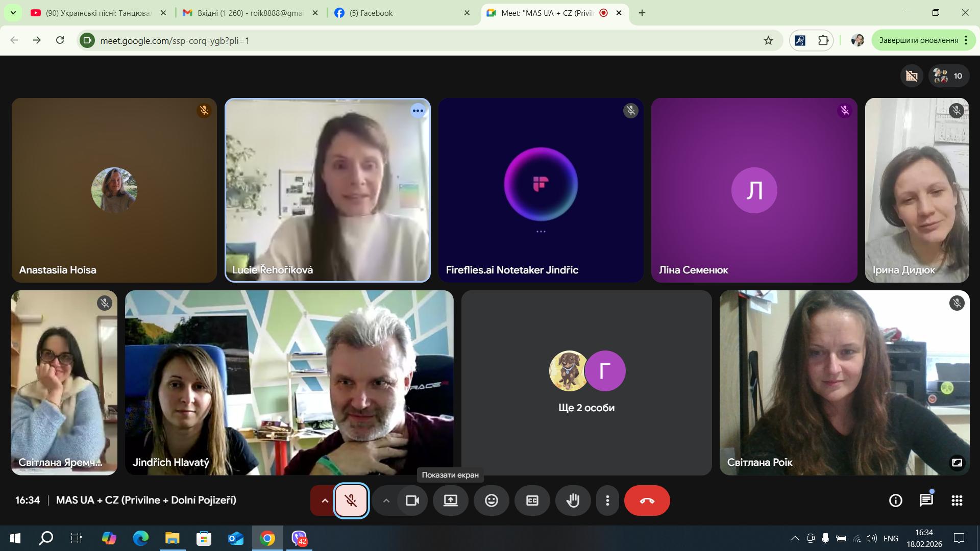The height and width of the screenshot is (551, 980).
Task: Open the in-call chat panel
Action: click(x=926, y=500)
